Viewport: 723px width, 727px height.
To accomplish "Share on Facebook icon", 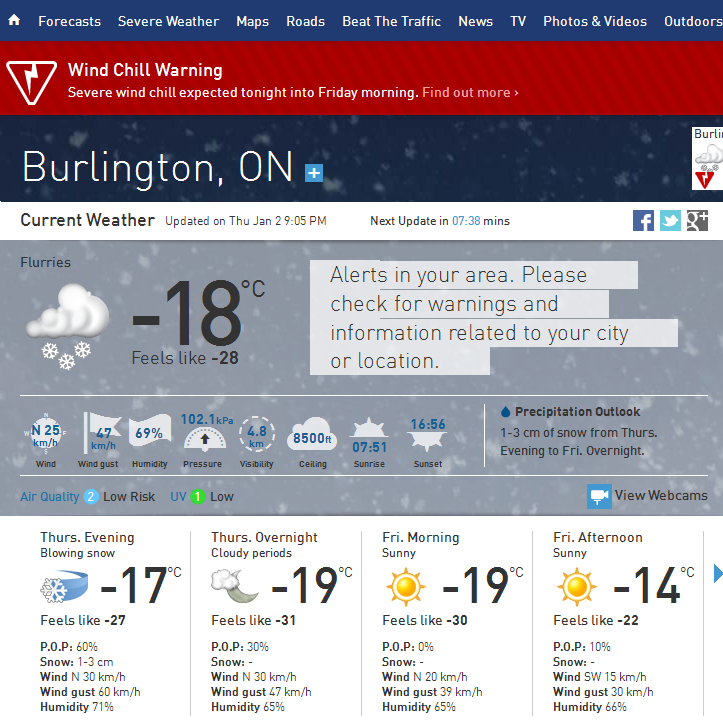I will (643, 220).
